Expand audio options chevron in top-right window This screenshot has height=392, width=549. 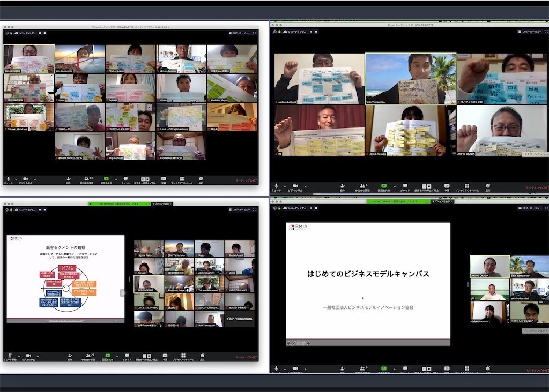point(285,186)
